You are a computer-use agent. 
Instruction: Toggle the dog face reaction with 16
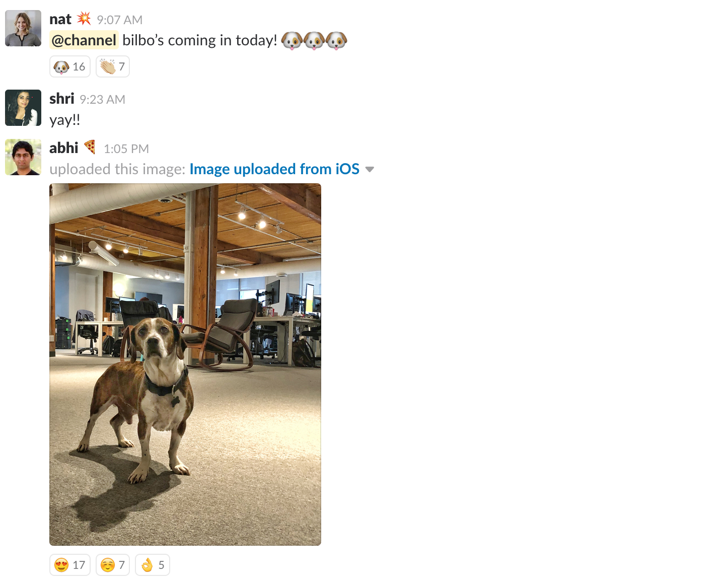[70, 66]
